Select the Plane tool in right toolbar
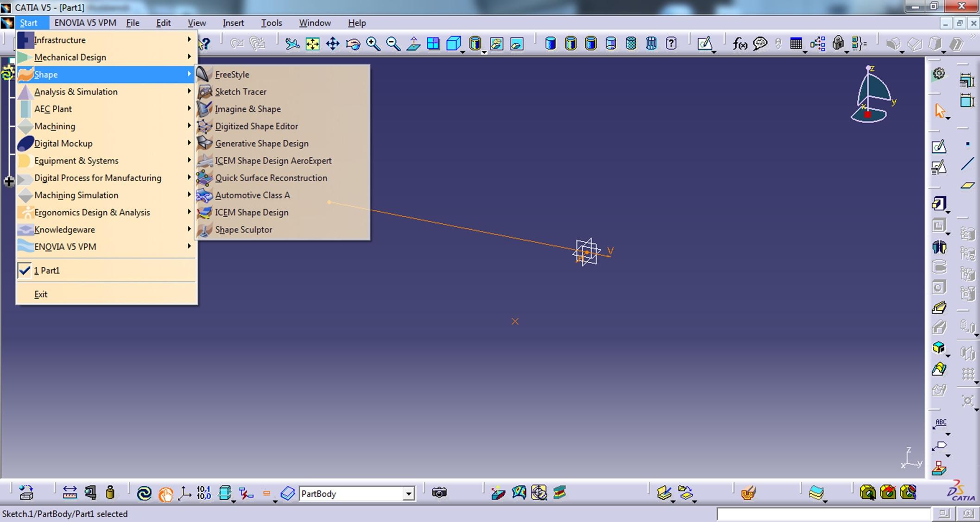 pos(967,185)
